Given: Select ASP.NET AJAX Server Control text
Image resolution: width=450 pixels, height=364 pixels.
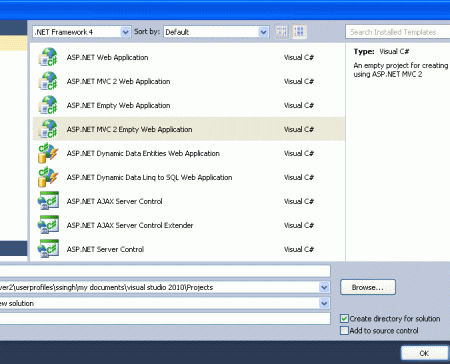Looking at the screenshot, I should click(114, 201).
